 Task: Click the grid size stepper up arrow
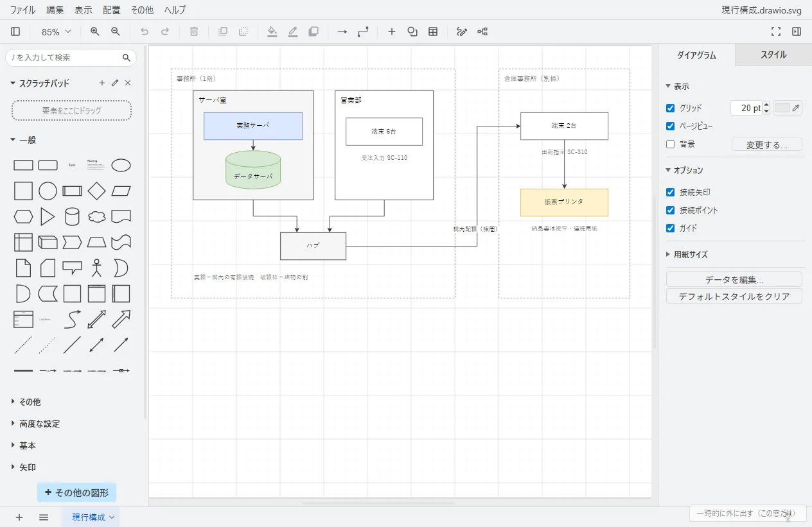click(766, 105)
